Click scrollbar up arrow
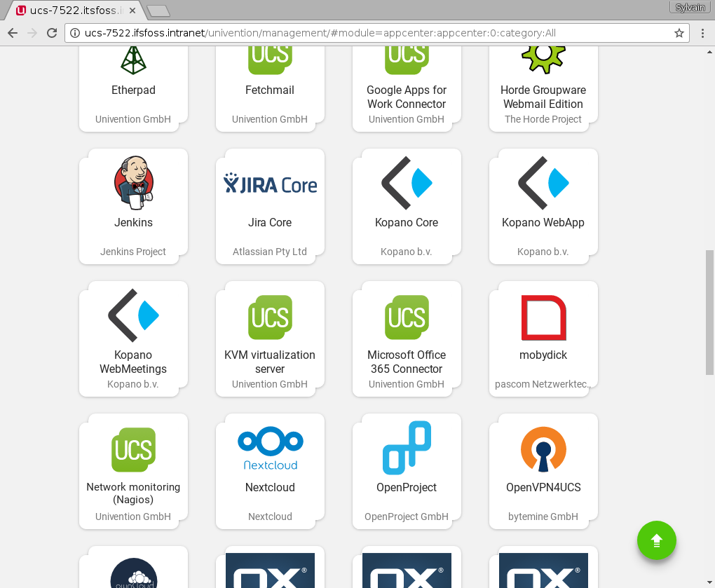This screenshot has height=588, width=715. click(x=709, y=52)
